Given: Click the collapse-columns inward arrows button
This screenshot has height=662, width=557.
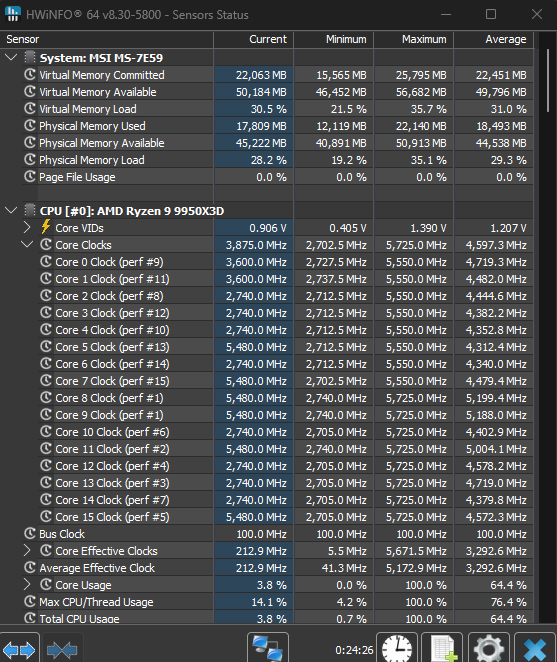Looking at the screenshot, I should click(x=62, y=649).
